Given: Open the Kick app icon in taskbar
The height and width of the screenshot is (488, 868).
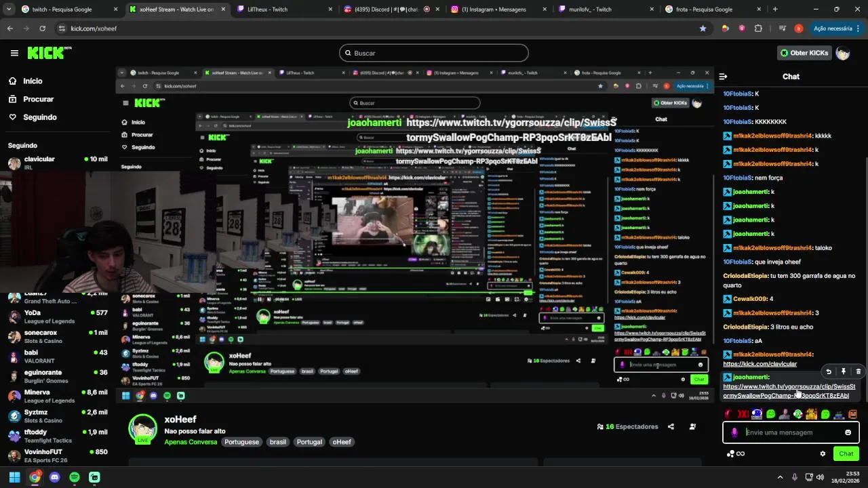Looking at the screenshot, I should tap(94, 477).
